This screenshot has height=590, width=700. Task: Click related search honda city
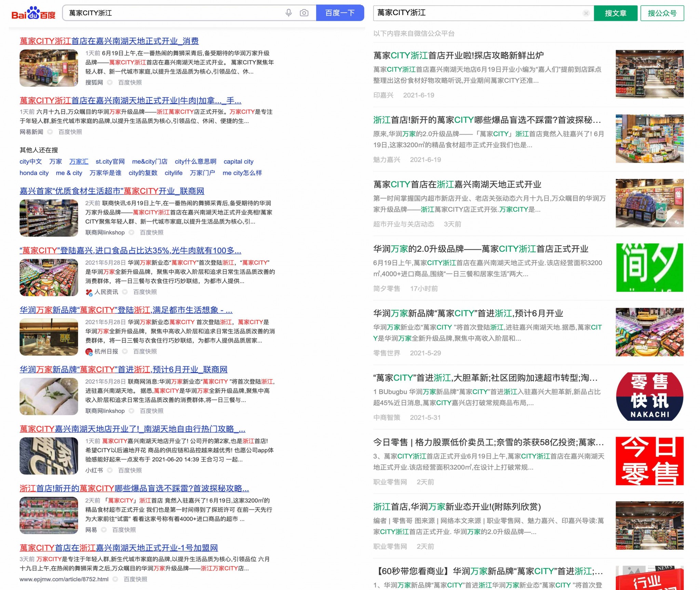[34, 173]
